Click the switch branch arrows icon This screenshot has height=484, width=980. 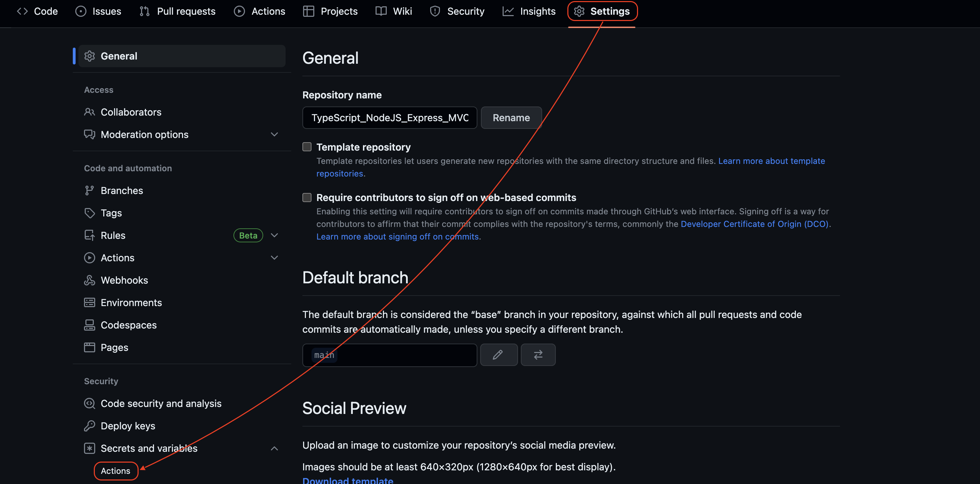(538, 354)
